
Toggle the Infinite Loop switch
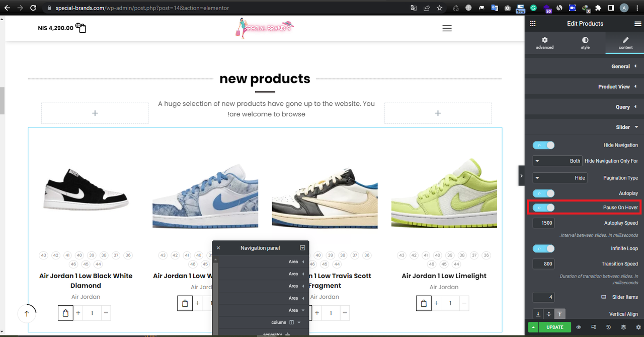coord(543,248)
